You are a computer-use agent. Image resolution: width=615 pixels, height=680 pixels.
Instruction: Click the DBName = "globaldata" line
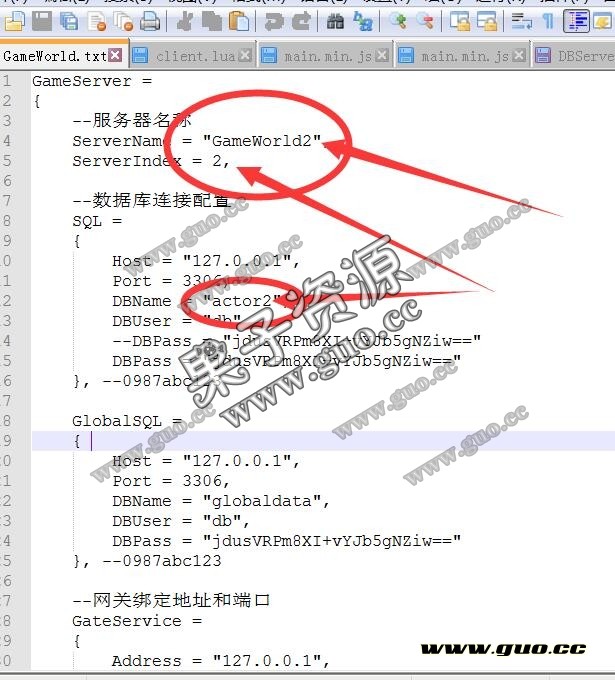[x=220, y=501]
